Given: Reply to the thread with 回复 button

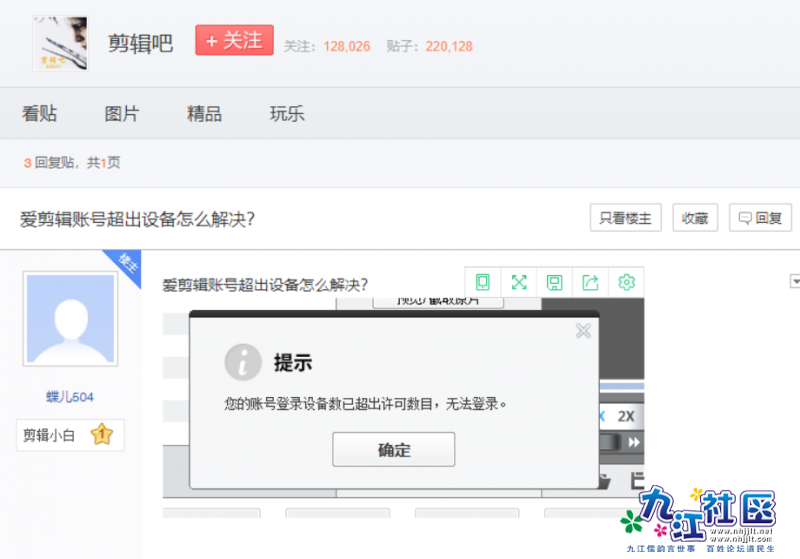Looking at the screenshot, I should click(x=760, y=218).
